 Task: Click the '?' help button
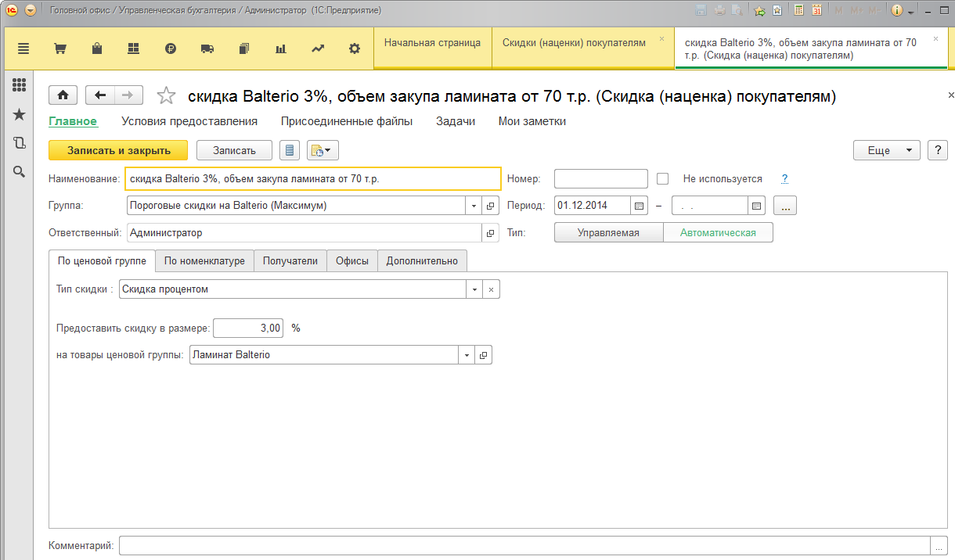click(x=937, y=150)
